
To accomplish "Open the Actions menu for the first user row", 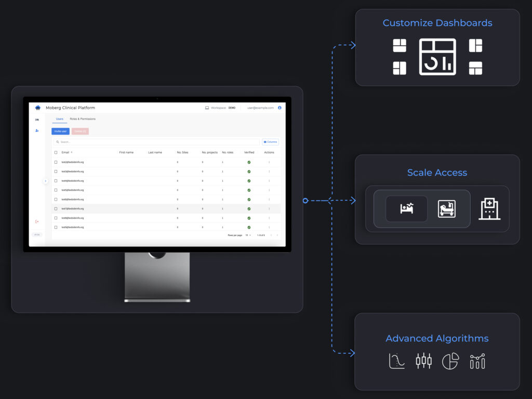I will (x=269, y=162).
